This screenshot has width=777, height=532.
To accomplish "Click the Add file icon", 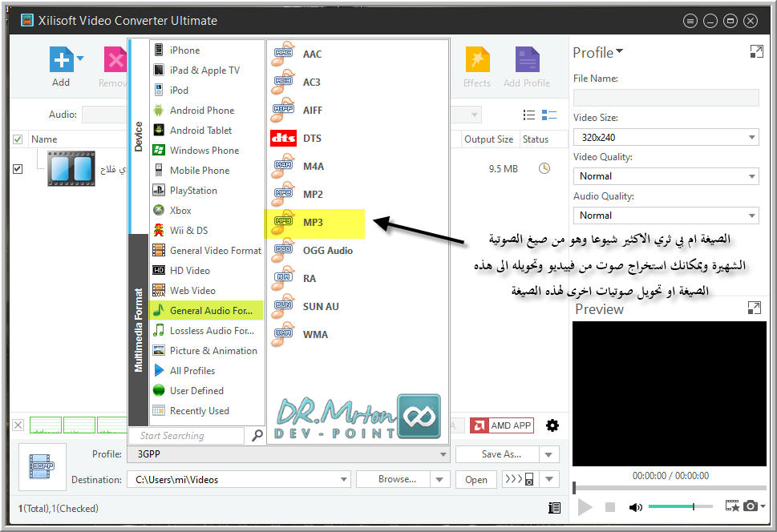I will pos(61,59).
